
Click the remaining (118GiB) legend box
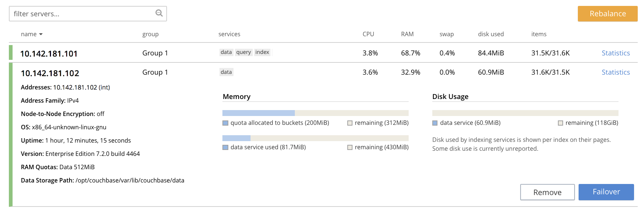560,123
